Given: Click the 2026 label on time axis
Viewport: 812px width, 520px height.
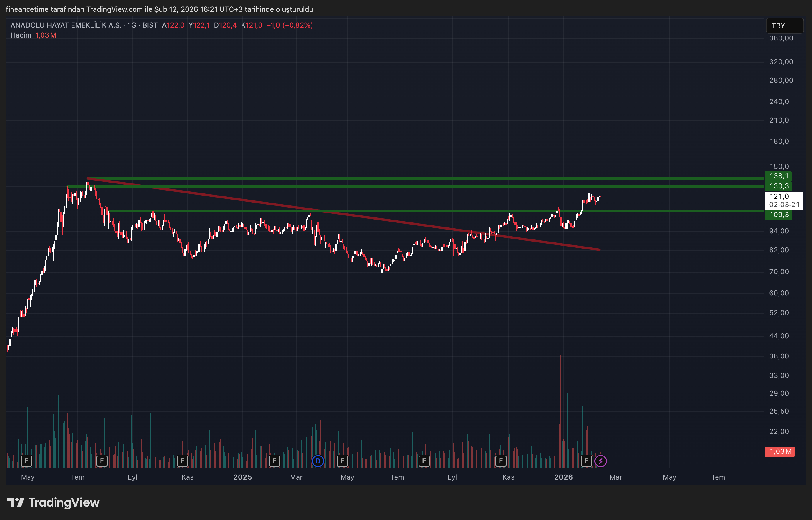Looking at the screenshot, I should [563, 477].
